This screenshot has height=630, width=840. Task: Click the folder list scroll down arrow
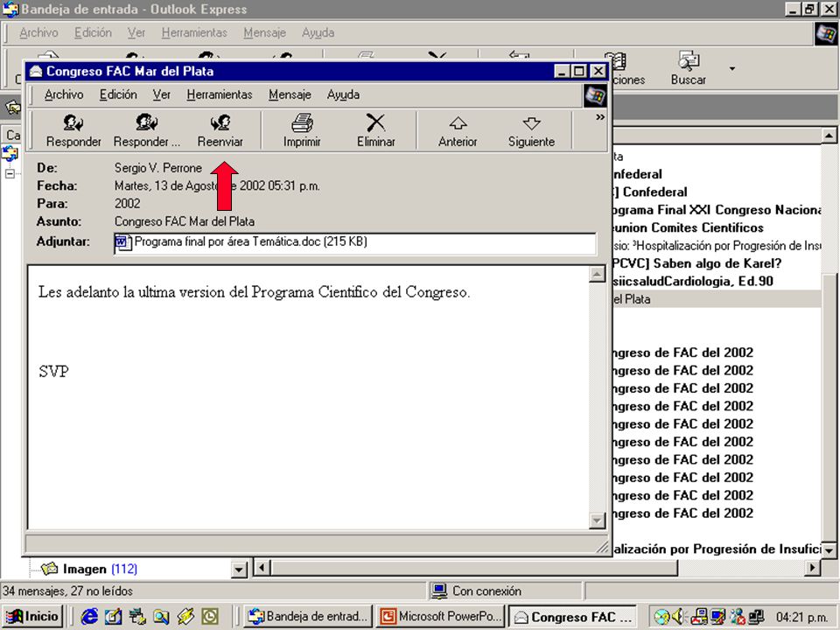point(239,569)
